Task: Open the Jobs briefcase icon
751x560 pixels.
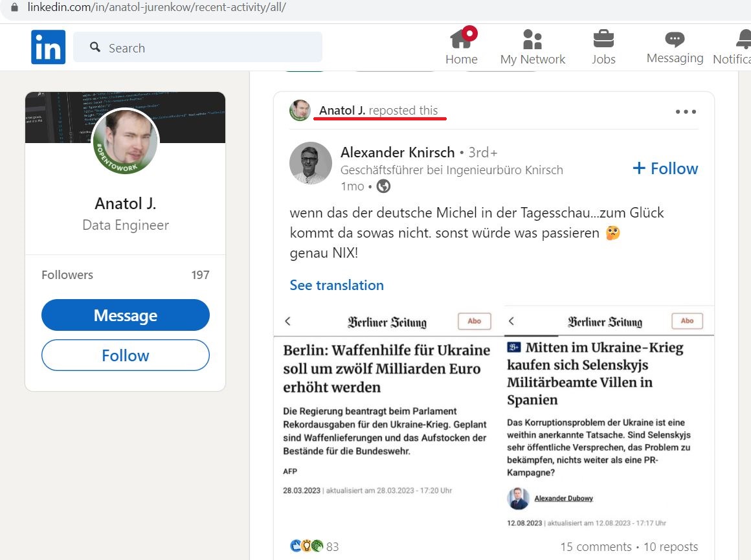Action: coord(603,39)
